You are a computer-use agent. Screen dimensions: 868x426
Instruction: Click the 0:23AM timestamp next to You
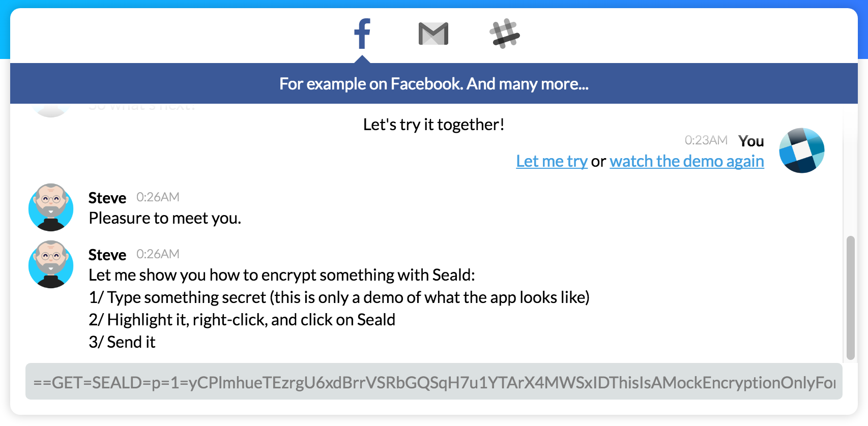[x=706, y=140]
